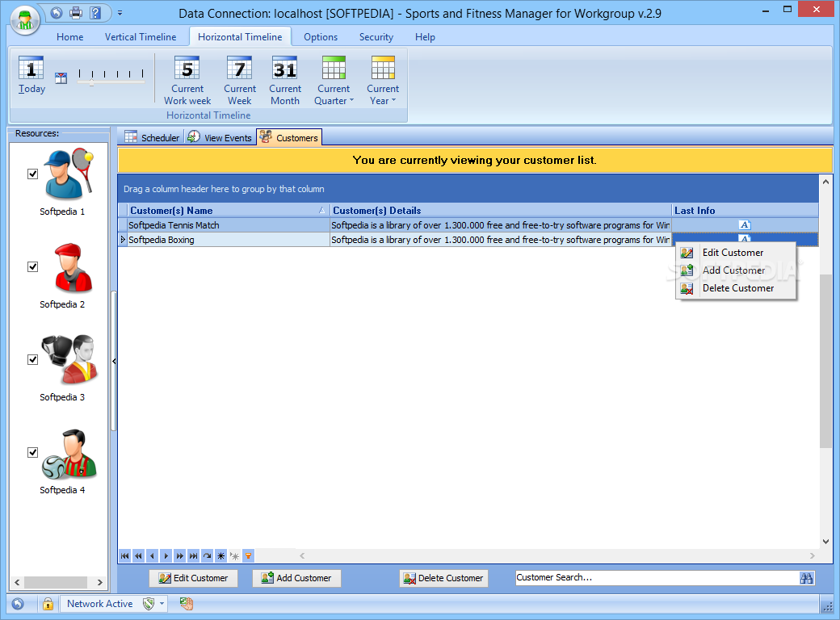Select the Softpedia 4 soccer player thumbnail
Viewport: 840px width, 620px height.
[x=69, y=454]
